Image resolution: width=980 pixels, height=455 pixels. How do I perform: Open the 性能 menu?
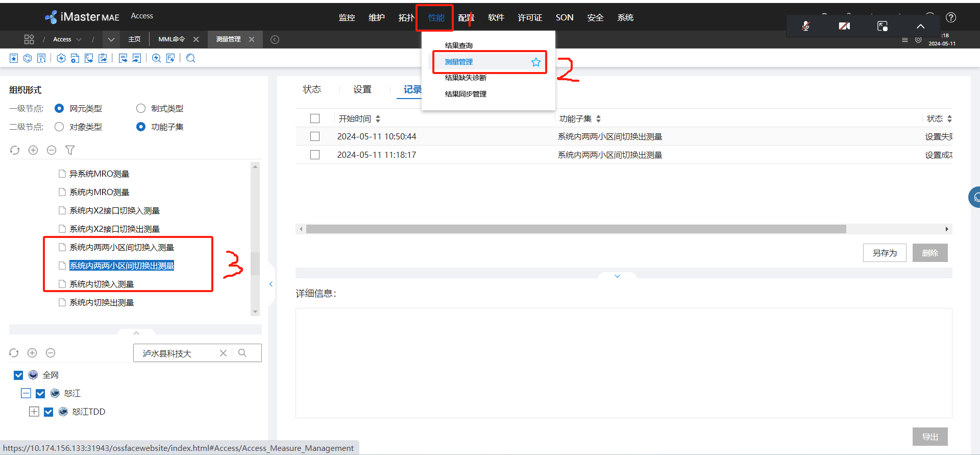click(x=436, y=17)
